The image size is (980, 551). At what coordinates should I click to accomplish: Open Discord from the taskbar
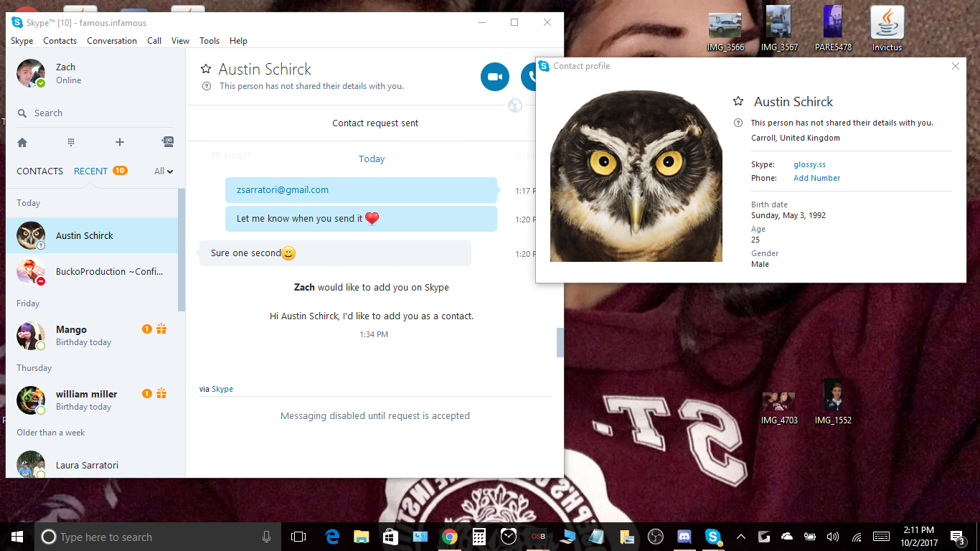684,537
